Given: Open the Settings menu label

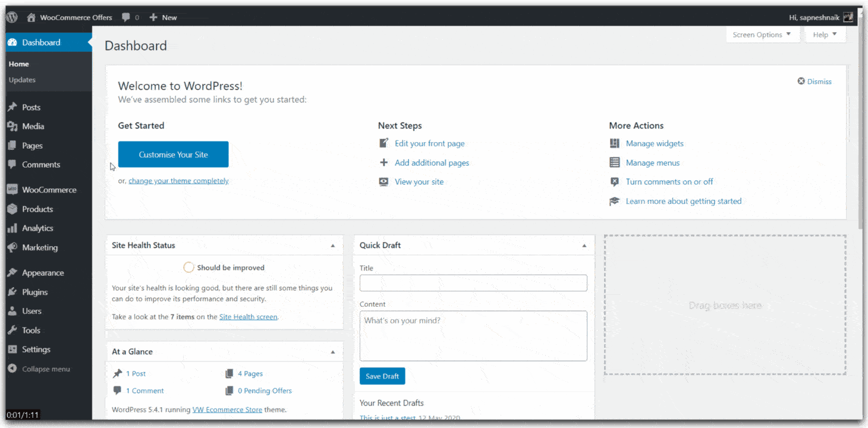Looking at the screenshot, I should pyautogui.click(x=36, y=350).
